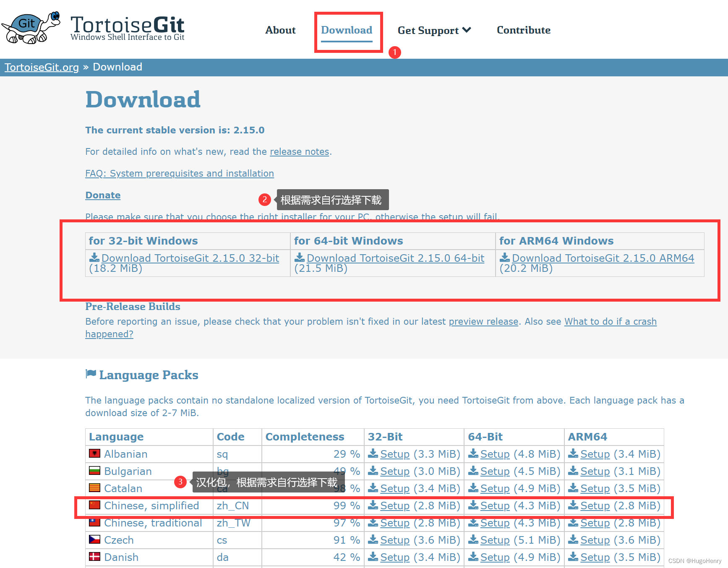Download Chinese simplified 64-Bit Setup
The image size is (728, 568).
coord(495,505)
